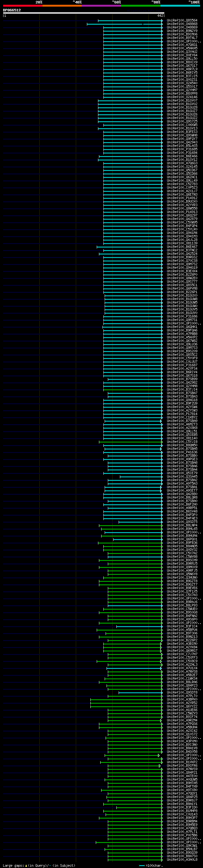Open hit UniRef100_Q42982
The height and width of the screenshot is (868, 203).
click(182, 383)
